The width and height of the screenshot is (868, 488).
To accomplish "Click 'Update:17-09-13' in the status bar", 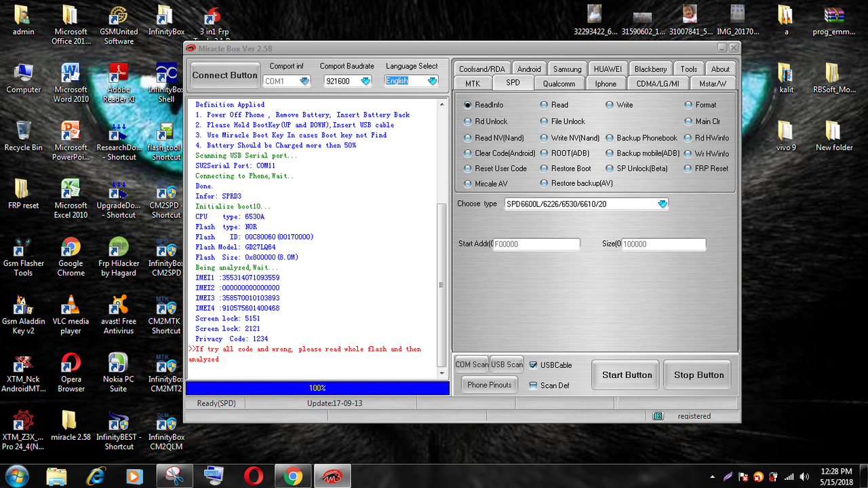I will (x=334, y=403).
